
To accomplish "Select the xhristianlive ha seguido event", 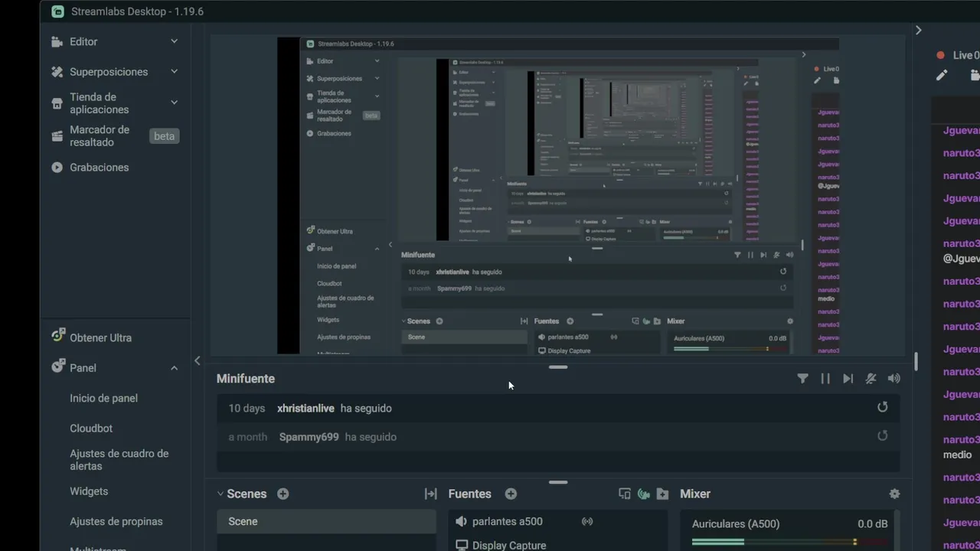I will [558, 409].
